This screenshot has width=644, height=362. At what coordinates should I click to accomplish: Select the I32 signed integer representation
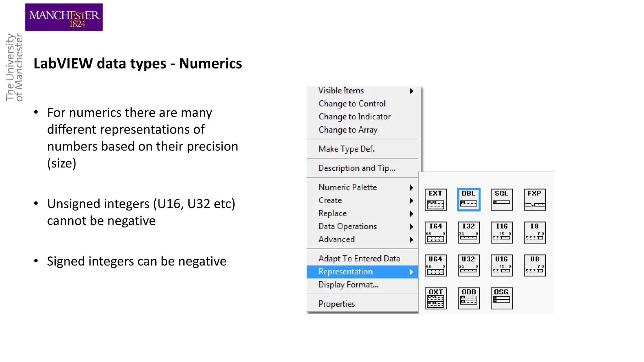coord(469,233)
